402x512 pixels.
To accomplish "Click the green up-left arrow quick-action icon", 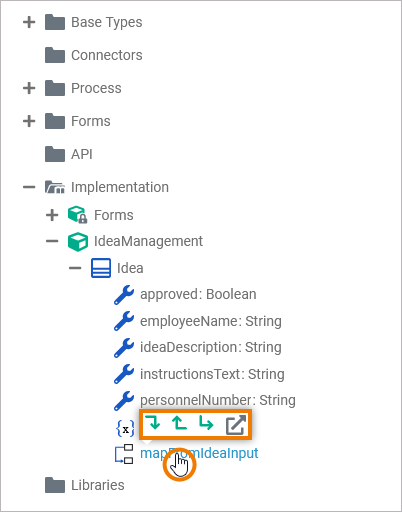I will click(179, 422).
